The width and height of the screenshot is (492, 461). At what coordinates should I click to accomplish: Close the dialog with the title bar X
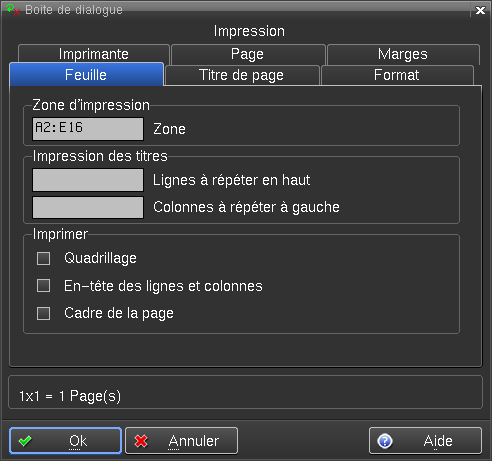click(480, 10)
